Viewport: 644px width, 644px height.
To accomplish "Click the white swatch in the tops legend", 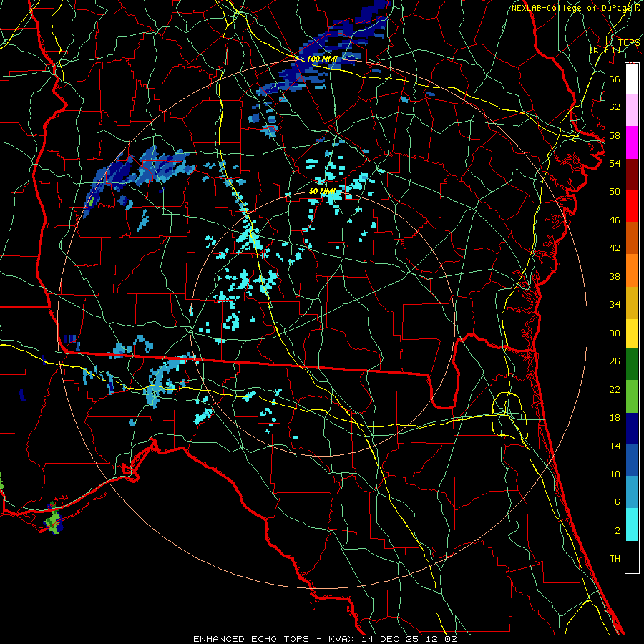I will [x=632, y=79].
